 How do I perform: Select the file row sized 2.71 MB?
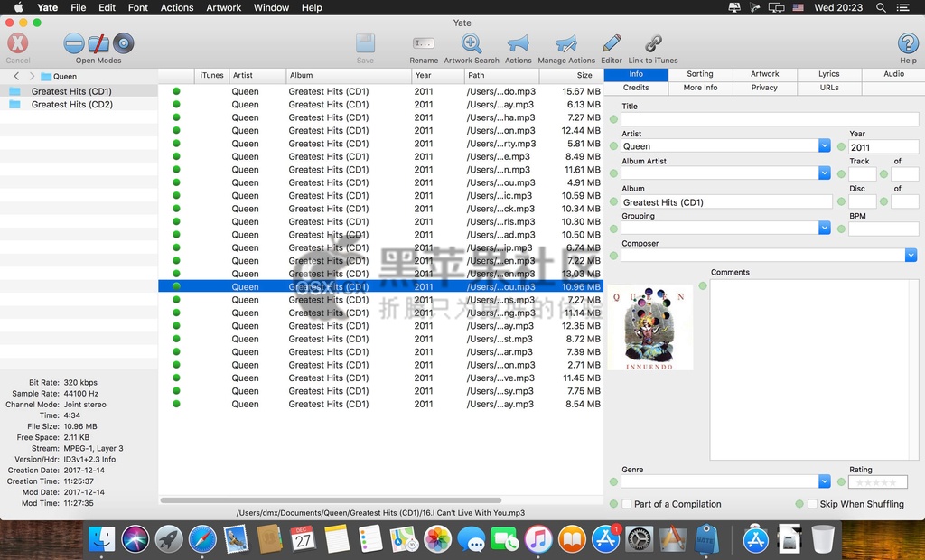[x=380, y=365]
